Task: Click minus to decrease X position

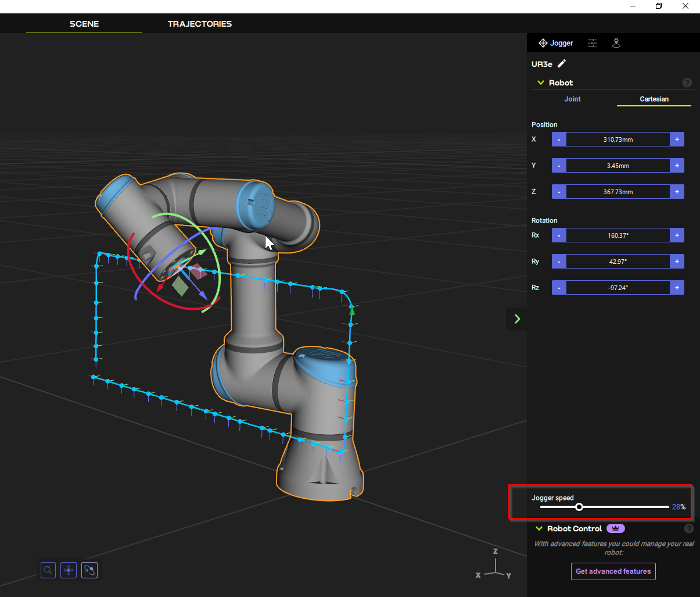Action: [x=558, y=139]
